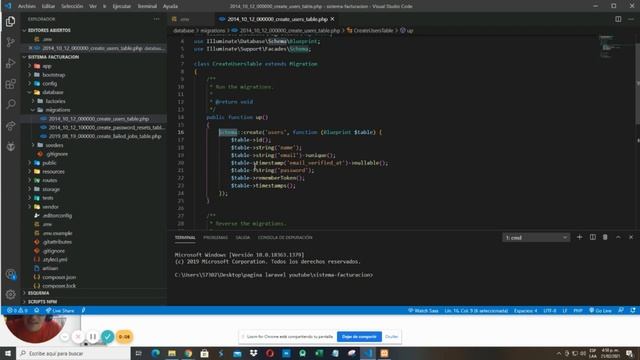Switch to the CONSOLA DE DEPURACIÓN tab

[x=285, y=238]
